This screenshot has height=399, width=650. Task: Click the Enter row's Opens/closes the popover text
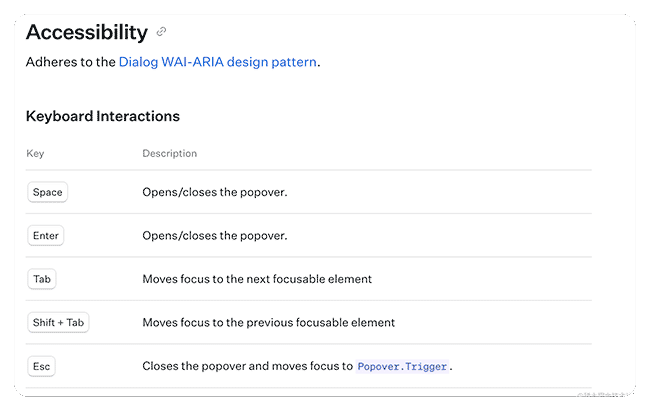click(x=215, y=236)
